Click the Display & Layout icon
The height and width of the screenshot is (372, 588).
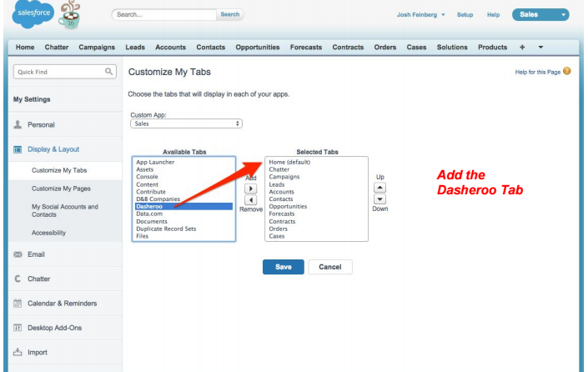point(18,149)
